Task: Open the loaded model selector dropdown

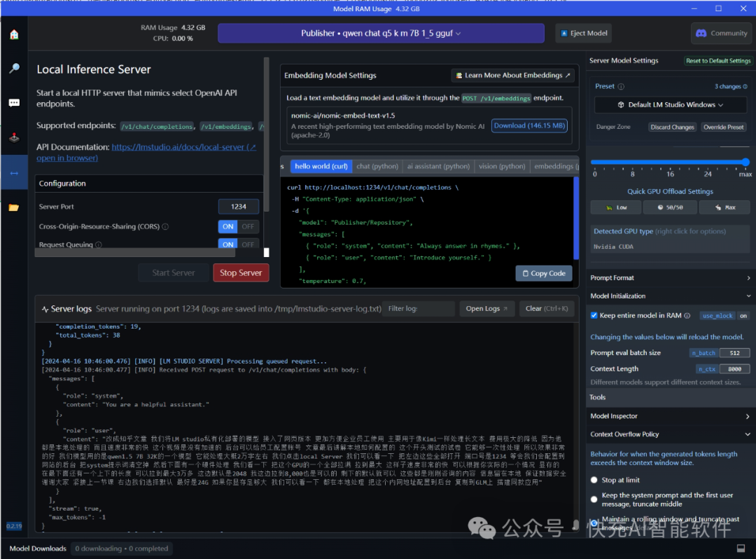Action: pos(381,34)
